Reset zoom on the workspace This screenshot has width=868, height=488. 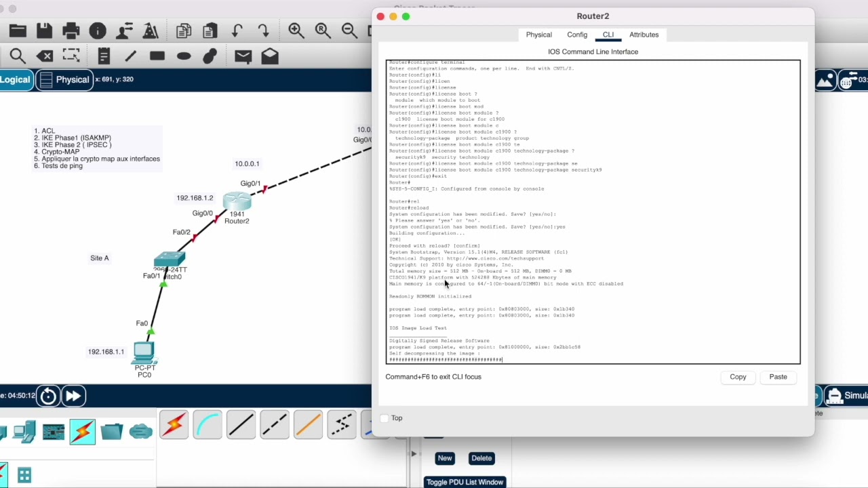point(323,30)
